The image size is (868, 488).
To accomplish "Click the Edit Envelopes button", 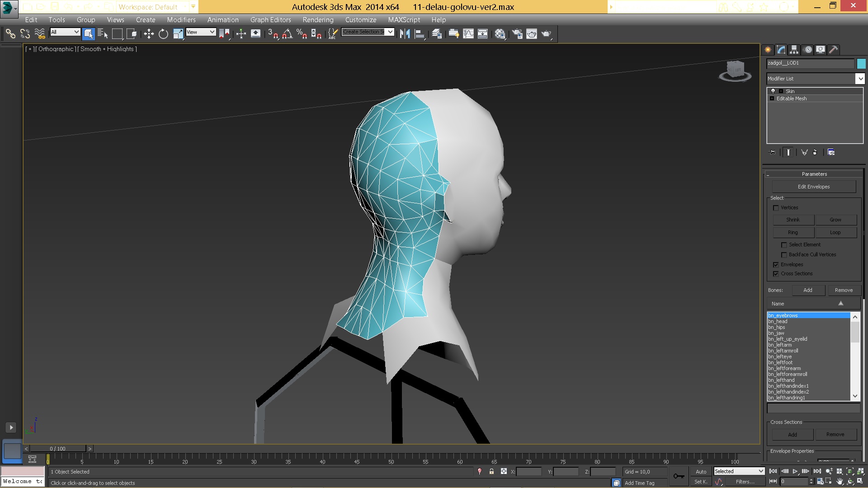I will click(813, 187).
